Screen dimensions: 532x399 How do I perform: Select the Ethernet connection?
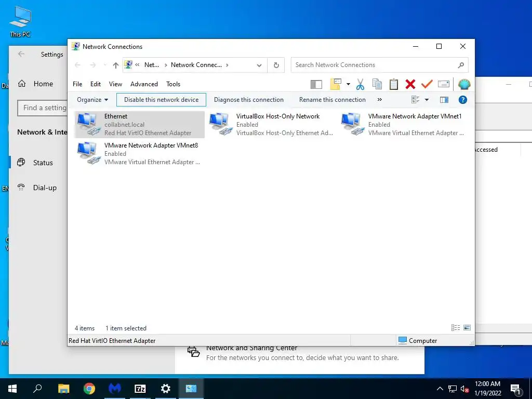[x=139, y=125]
